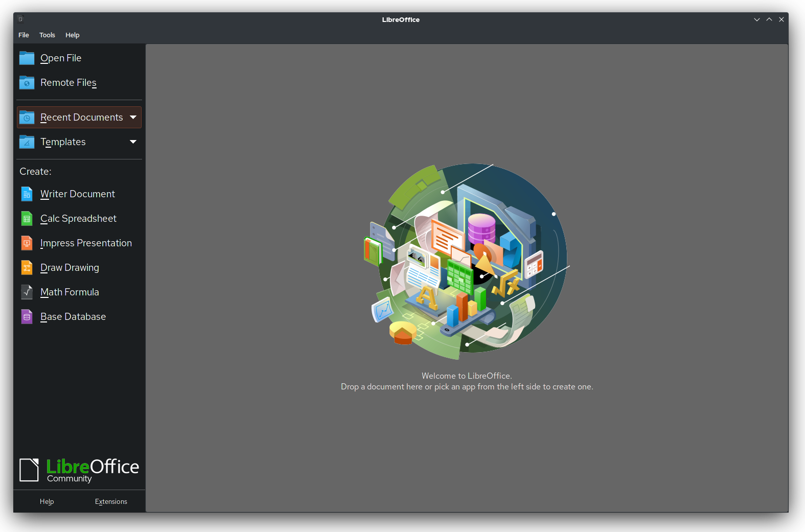Open the Tools menu
This screenshot has width=805, height=532.
(47, 35)
